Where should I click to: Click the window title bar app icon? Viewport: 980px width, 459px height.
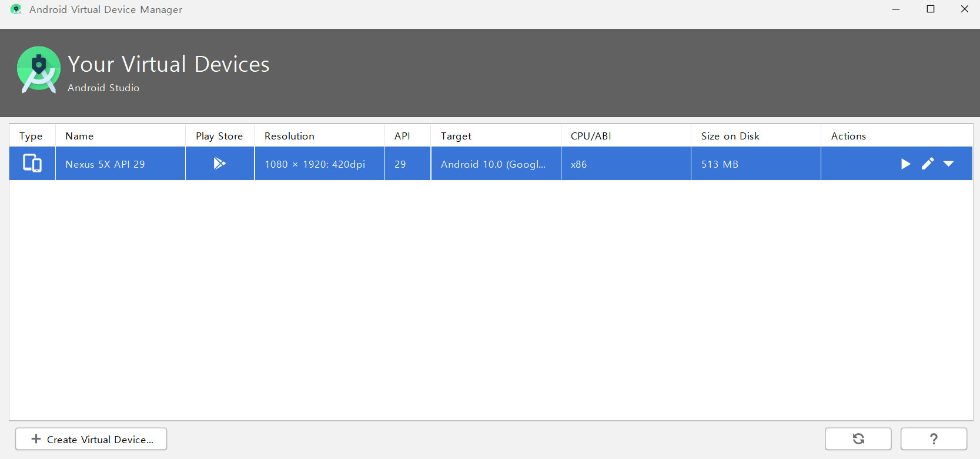click(x=16, y=9)
